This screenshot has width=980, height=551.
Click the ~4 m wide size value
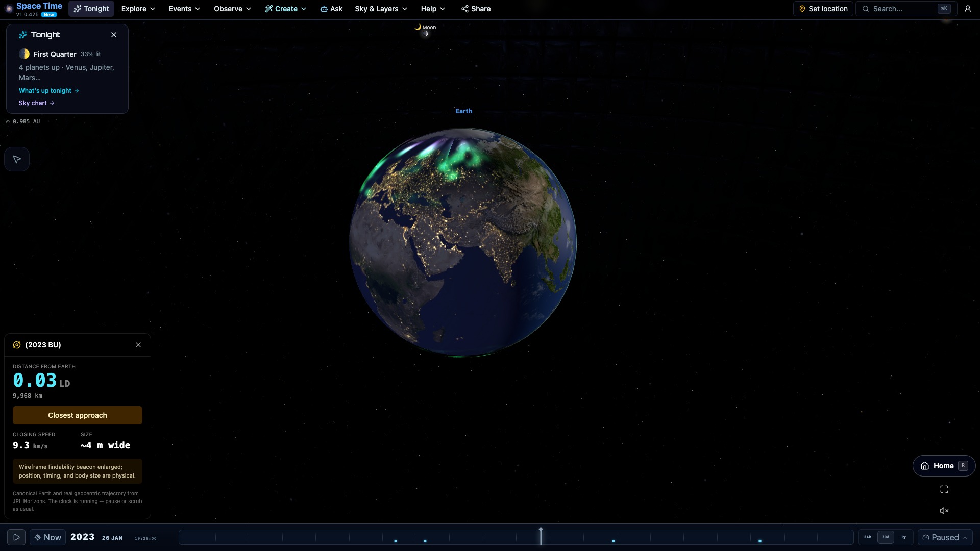pyautogui.click(x=105, y=445)
